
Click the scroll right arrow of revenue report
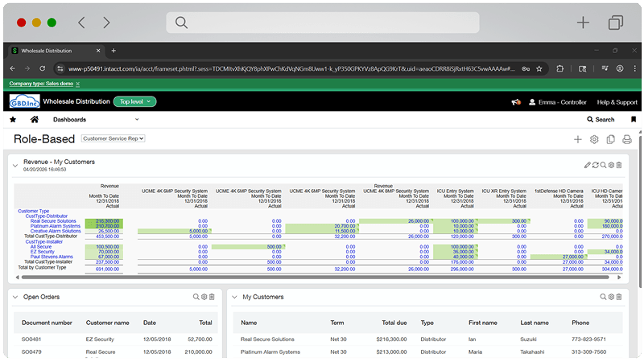tap(619, 278)
